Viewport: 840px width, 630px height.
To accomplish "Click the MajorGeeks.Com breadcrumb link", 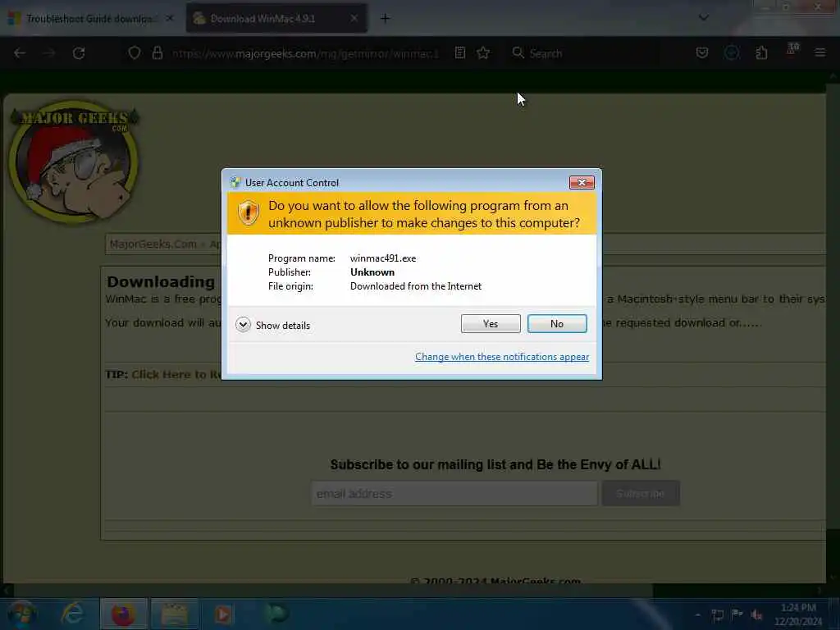I will (x=153, y=244).
